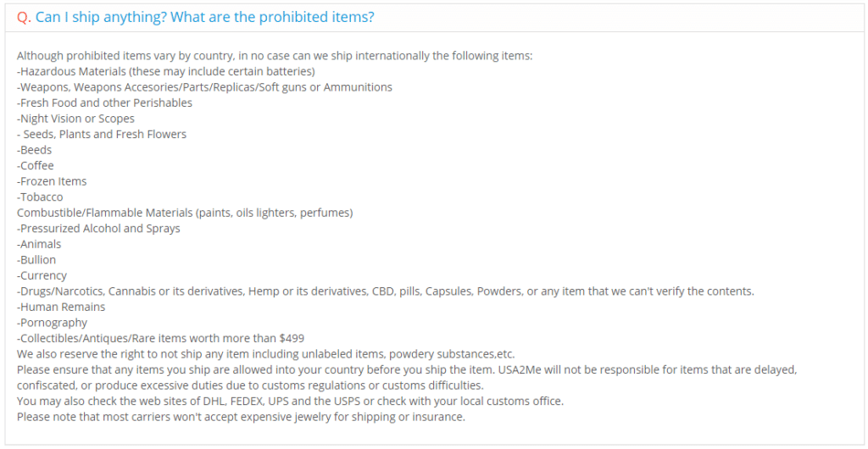Image resolution: width=868 pixels, height=449 pixels.
Task: Click the Fresh Food and other Perishables line
Action: pyautogui.click(x=104, y=103)
